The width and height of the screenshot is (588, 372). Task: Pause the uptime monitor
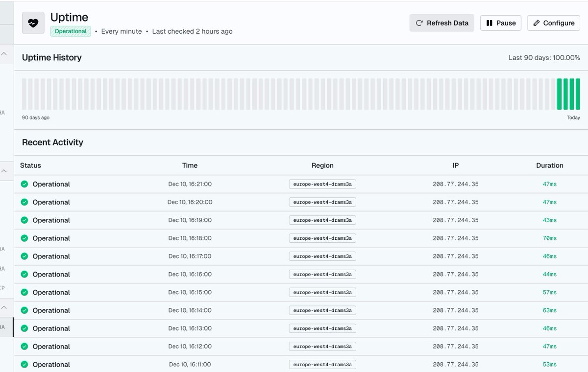tap(501, 23)
